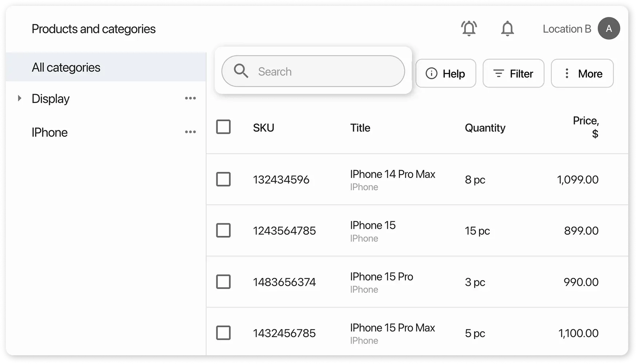
Task: Sort by the Quantity column header
Action: 485,128
